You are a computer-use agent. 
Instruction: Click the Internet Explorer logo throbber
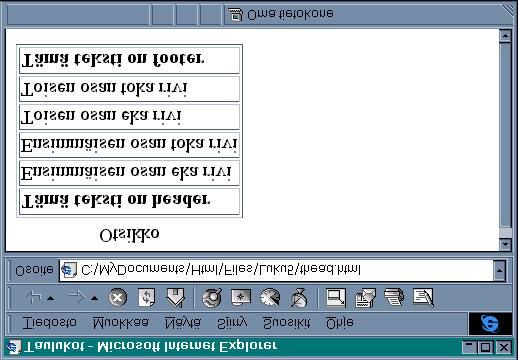coord(490,323)
